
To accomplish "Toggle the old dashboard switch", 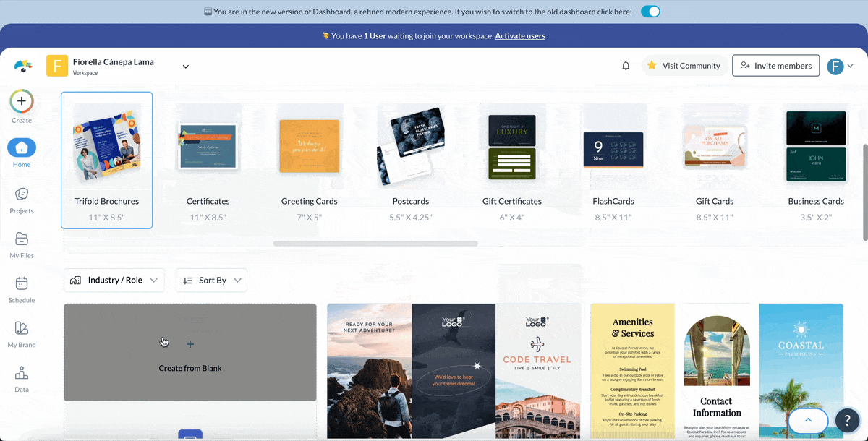I will tap(650, 12).
